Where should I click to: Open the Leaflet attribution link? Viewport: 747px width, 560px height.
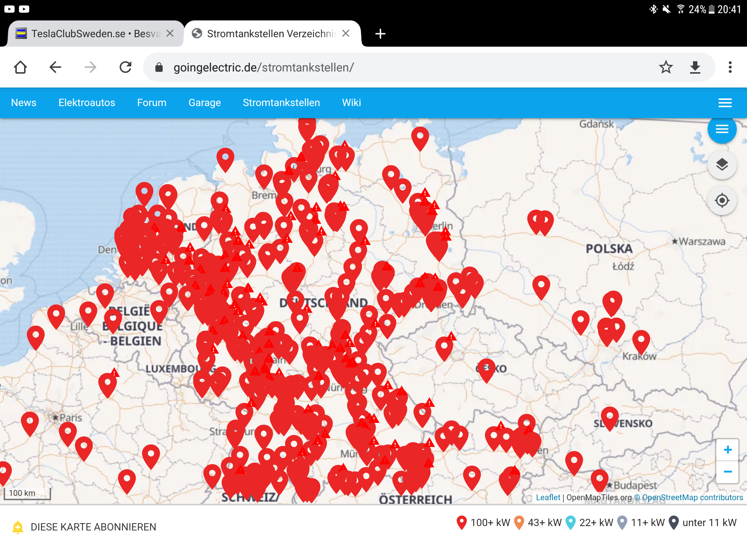pyautogui.click(x=548, y=497)
